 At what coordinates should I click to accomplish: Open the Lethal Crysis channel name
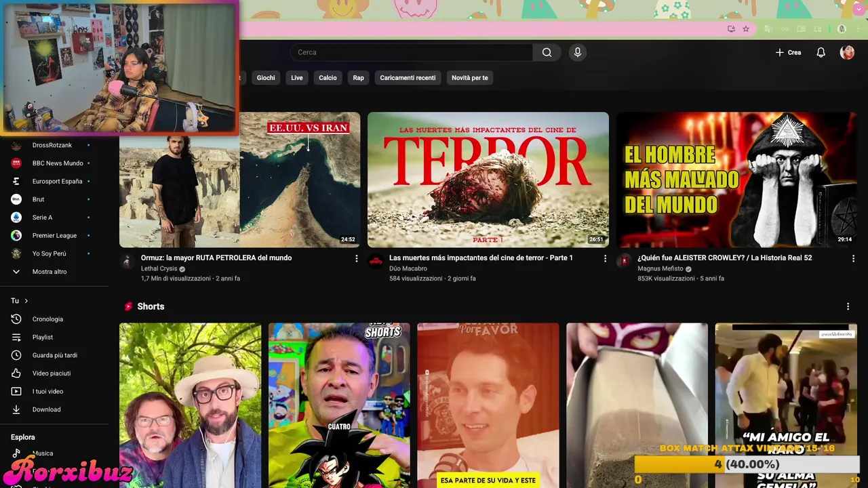159,268
